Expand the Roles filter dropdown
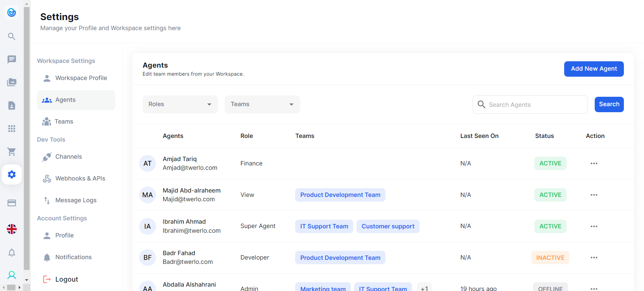The image size is (644, 291). coord(180,104)
